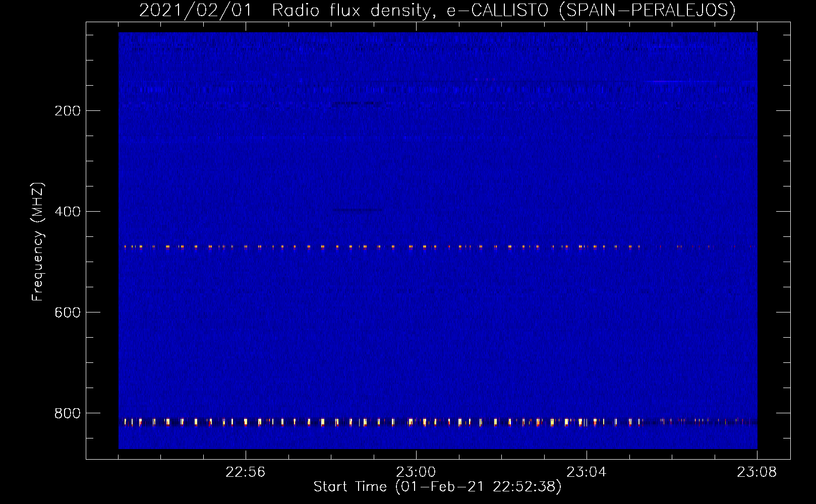Select the 400 frequency axis label
Viewport: 816px width, 504px height.
pyautogui.click(x=68, y=212)
